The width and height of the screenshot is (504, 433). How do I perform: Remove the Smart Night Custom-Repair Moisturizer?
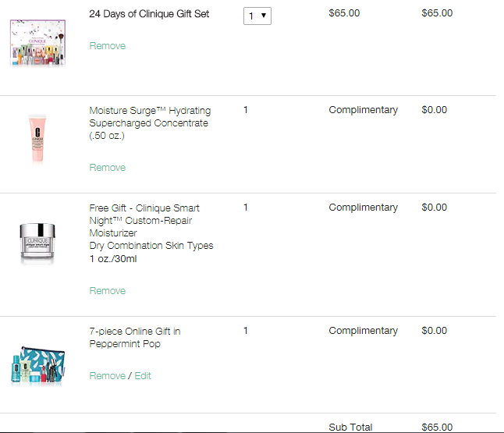(108, 291)
